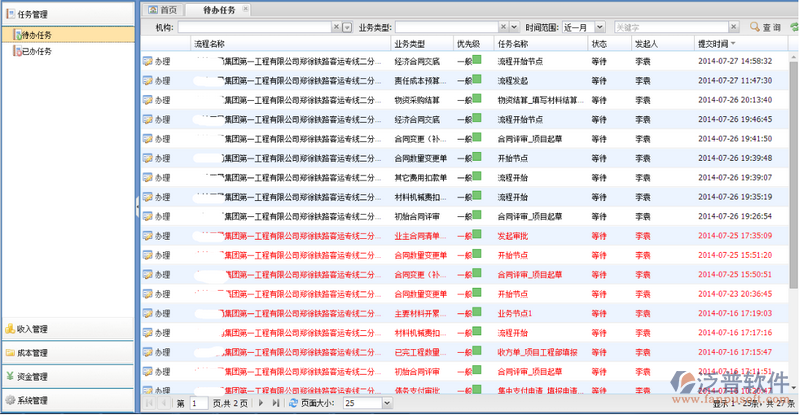Select 待办任务 in the left tree
Screen dimensions: 800x415
pyautogui.click(x=37, y=35)
